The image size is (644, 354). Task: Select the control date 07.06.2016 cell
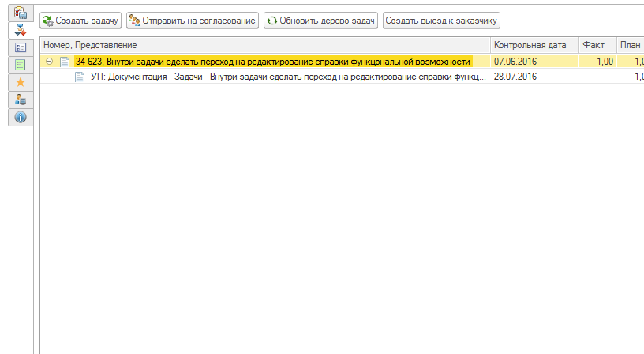pos(515,62)
